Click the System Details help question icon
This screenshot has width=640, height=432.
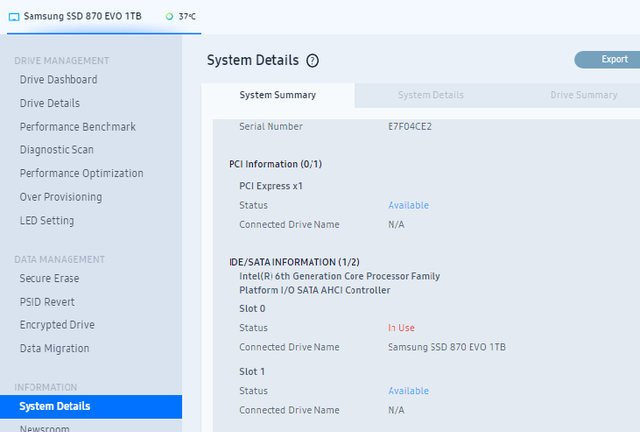pyautogui.click(x=312, y=61)
